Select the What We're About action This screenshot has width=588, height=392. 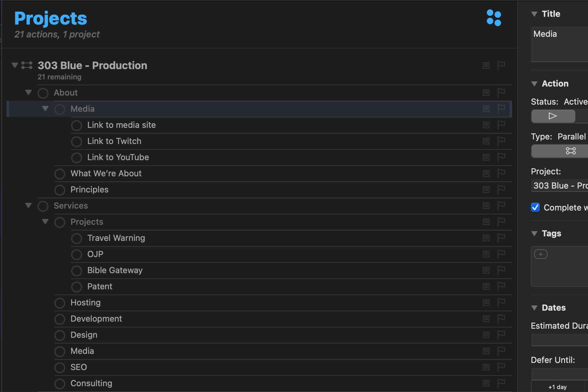106,174
